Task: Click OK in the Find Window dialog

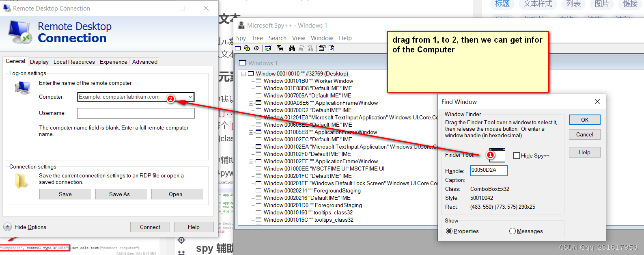Action: pyautogui.click(x=585, y=120)
